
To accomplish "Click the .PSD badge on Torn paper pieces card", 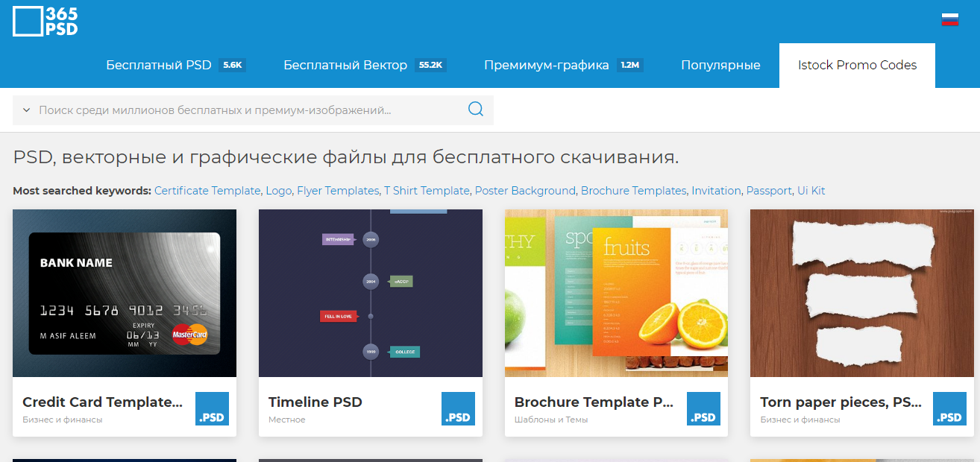I will click(x=949, y=408).
